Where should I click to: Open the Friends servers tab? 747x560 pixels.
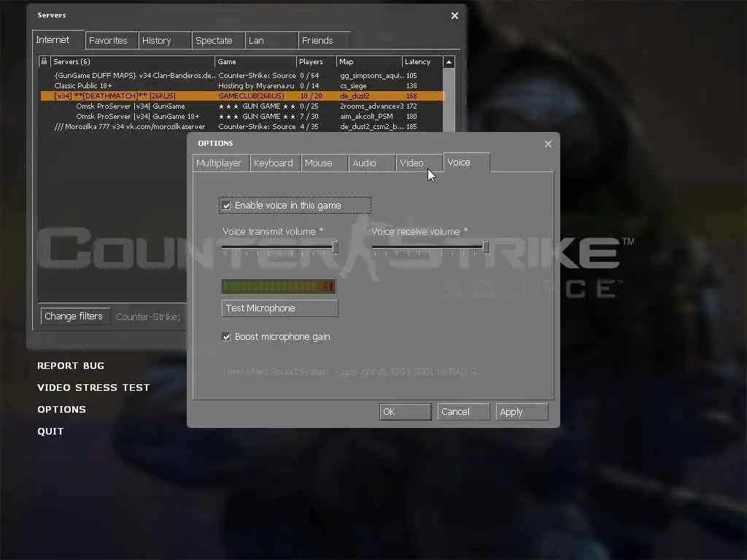tap(325, 41)
